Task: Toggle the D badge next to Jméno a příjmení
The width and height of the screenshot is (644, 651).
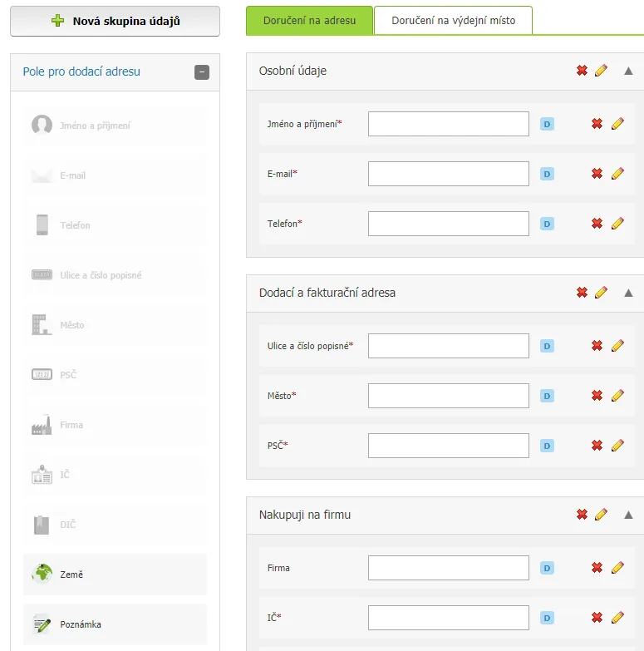Action: [x=547, y=124]
